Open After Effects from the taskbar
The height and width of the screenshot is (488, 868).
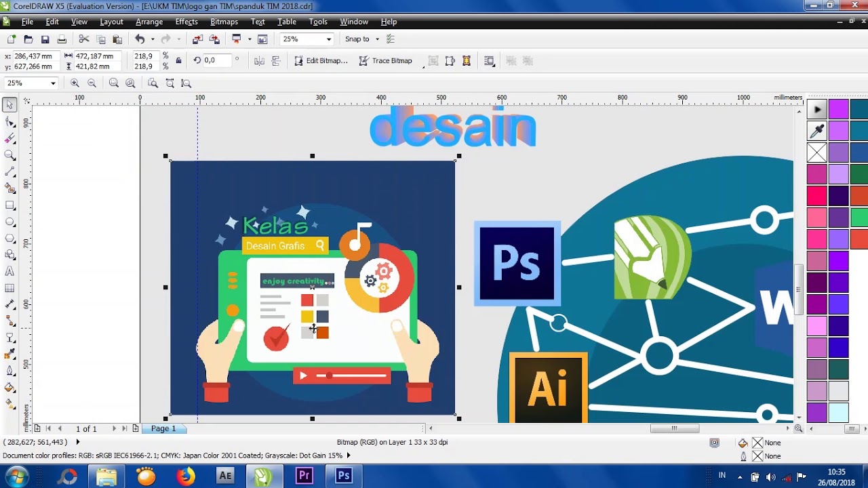pyautogui.click(x=225, y=476)
